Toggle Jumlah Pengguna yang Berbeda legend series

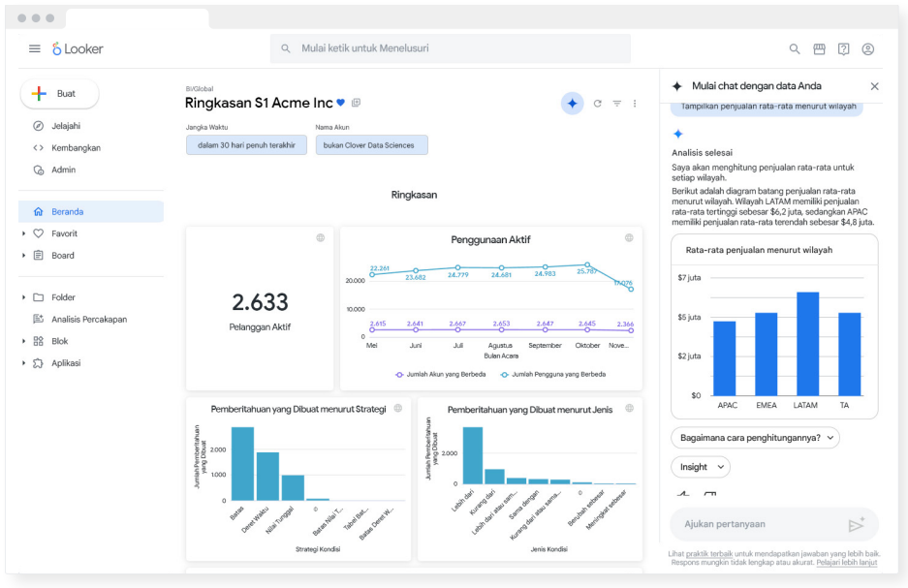click(553, 375)
